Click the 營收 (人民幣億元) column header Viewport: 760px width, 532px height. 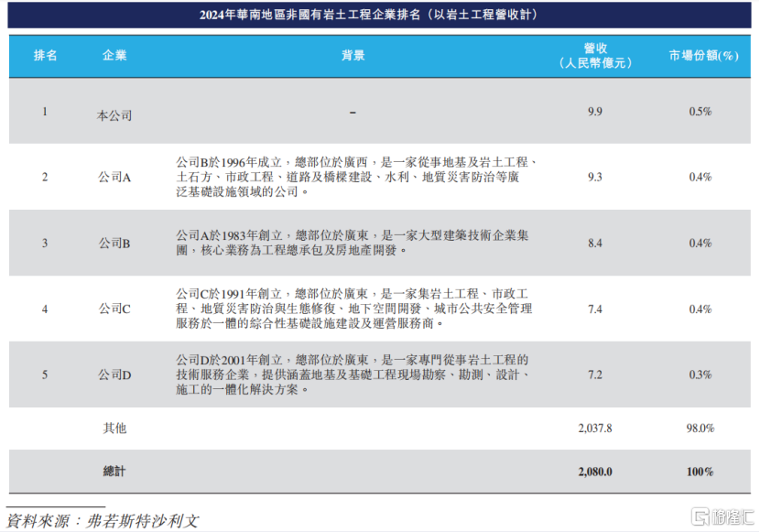595,55
